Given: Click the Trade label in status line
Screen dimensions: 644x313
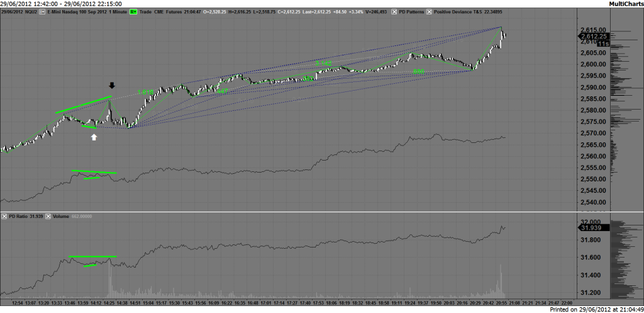Looking at the screenshot, I should pos(147,11).
